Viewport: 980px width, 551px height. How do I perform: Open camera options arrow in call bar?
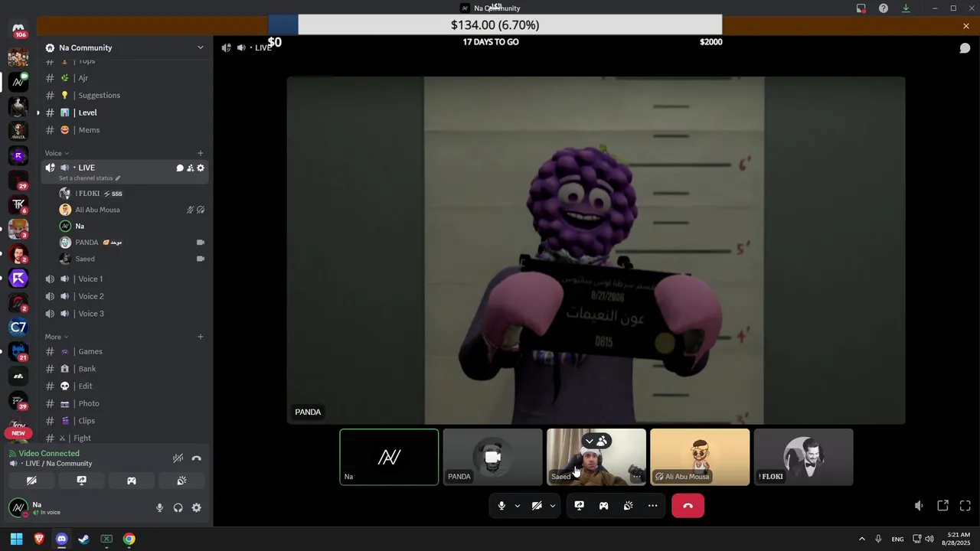(x=553, y=505)
